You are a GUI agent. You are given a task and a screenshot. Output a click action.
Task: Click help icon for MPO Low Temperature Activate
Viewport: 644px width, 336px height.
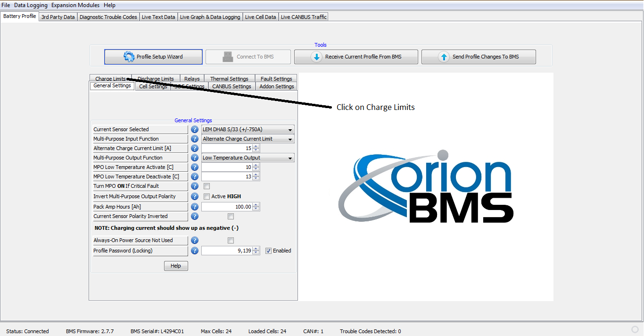pyautogui.click(x=195, y=167)
